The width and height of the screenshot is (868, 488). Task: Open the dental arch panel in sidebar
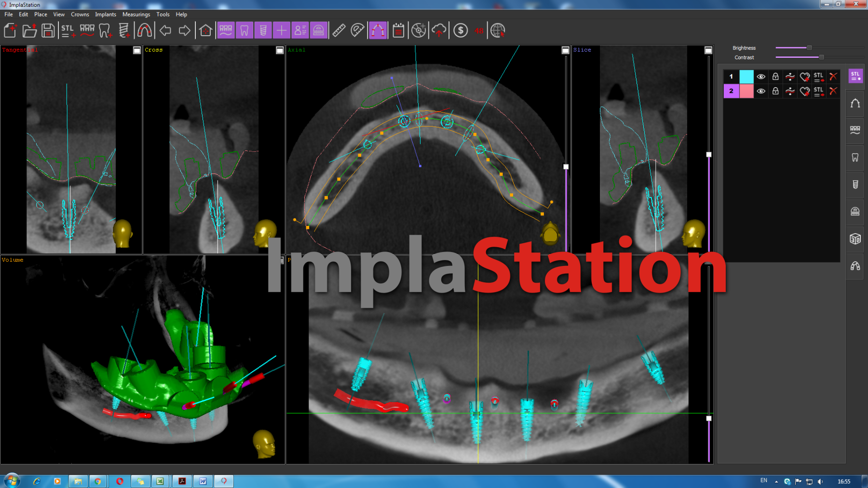(855, 103)
